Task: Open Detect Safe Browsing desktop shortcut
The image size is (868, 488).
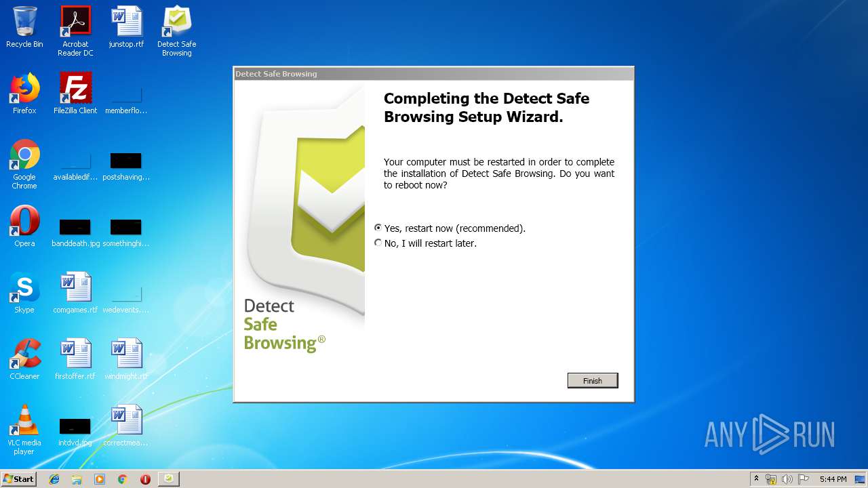Action: click(177, 31)
